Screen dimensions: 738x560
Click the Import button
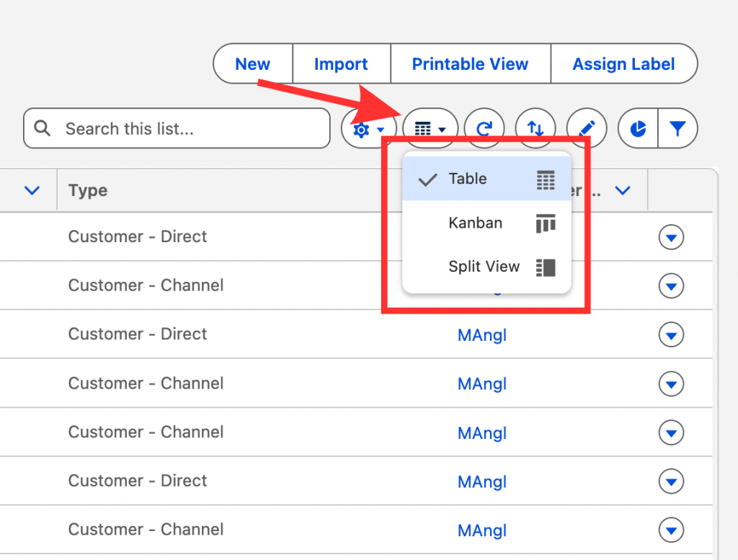pyautogui.click(x=340, y=63)
